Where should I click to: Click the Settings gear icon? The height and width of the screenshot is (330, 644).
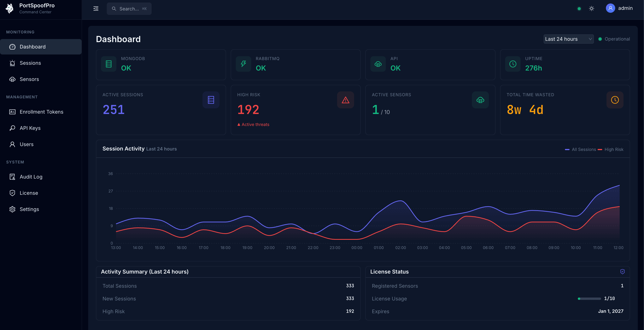13,209
